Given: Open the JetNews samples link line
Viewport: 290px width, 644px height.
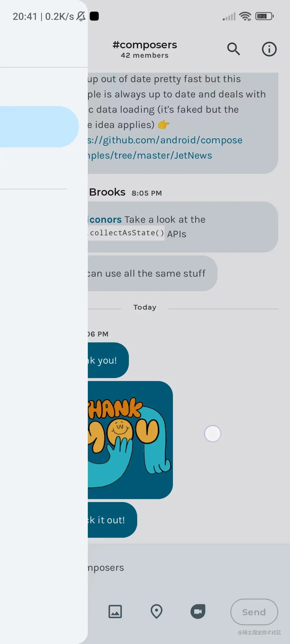Looking at the screenshot, I should 150,155.
